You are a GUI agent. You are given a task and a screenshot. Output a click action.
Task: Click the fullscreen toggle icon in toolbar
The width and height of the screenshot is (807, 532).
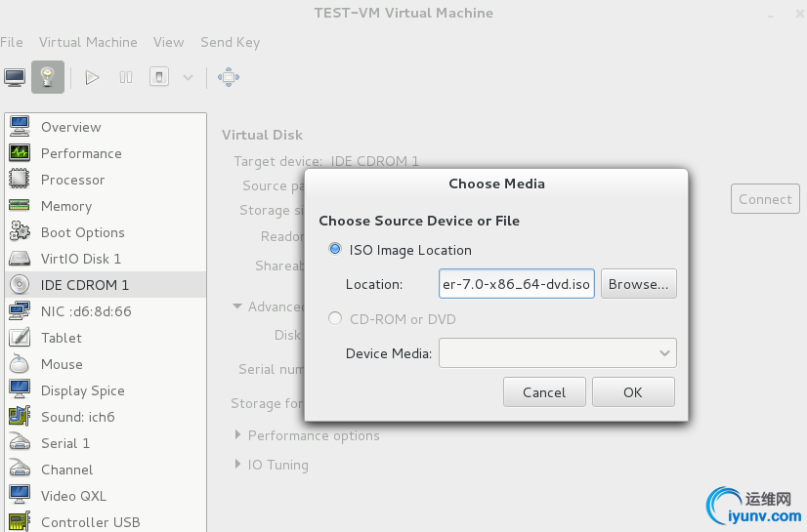[228, 77]
